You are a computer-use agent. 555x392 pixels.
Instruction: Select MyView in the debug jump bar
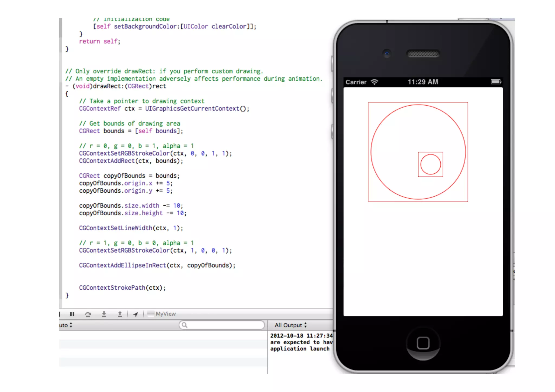[165, 314]
